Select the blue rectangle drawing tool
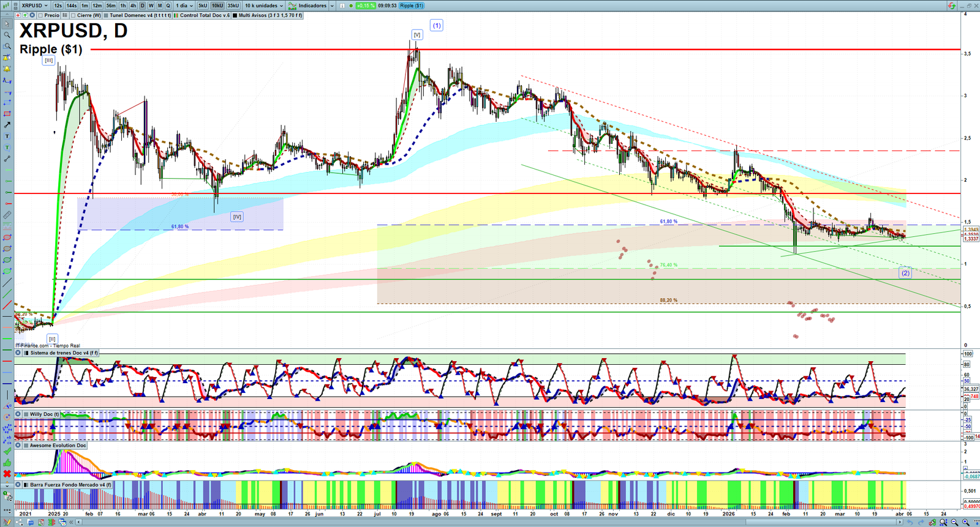Viewport: 980px width, 527px height. (7, 102)
